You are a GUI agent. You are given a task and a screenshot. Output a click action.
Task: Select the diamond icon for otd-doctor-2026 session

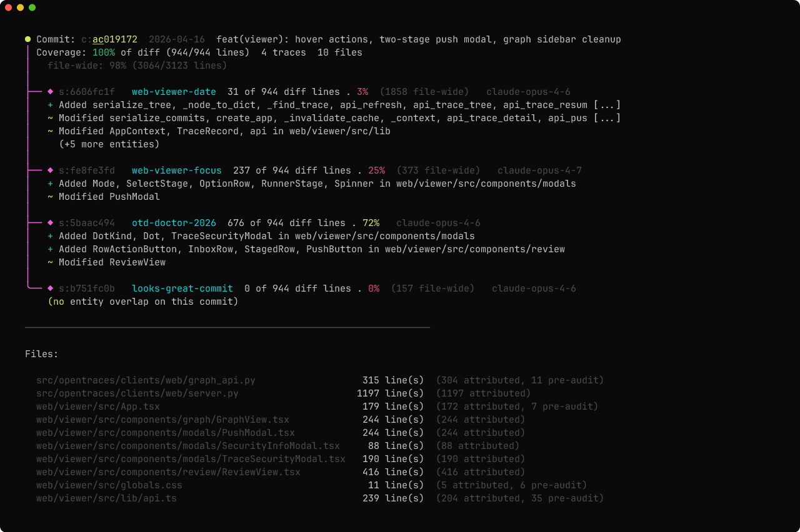(50, 222)
